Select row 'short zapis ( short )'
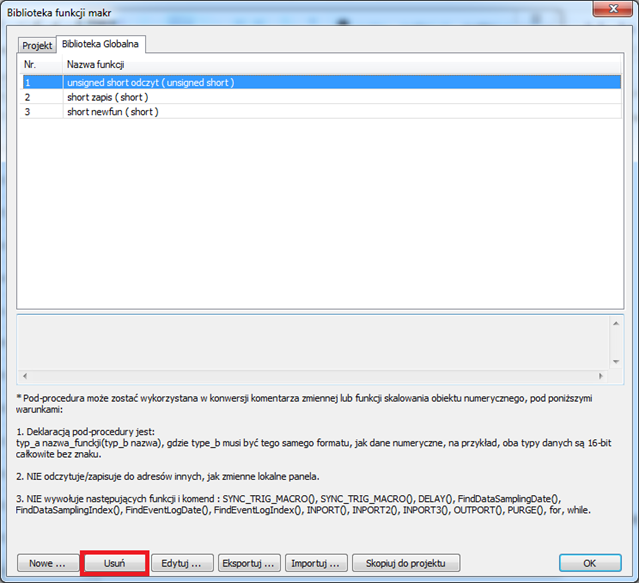The width and height of the screenshot is (639, 583). [322, 97]
